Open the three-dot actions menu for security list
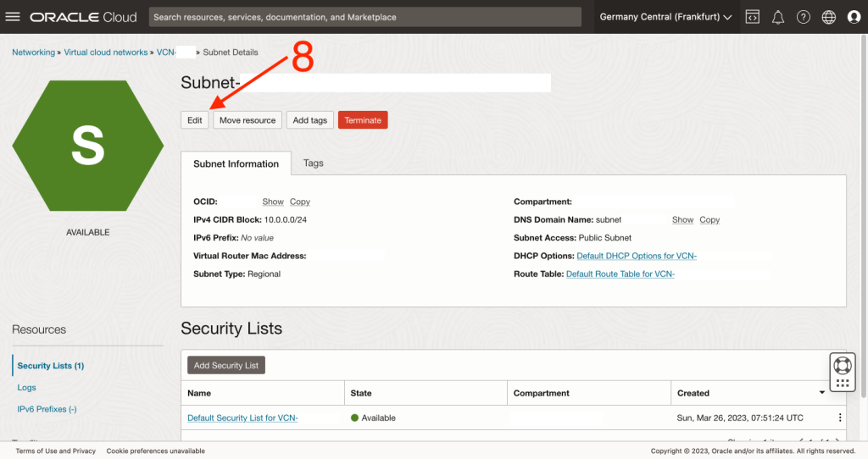This screenshot has width=868, height=459. (x=840, y=418)
